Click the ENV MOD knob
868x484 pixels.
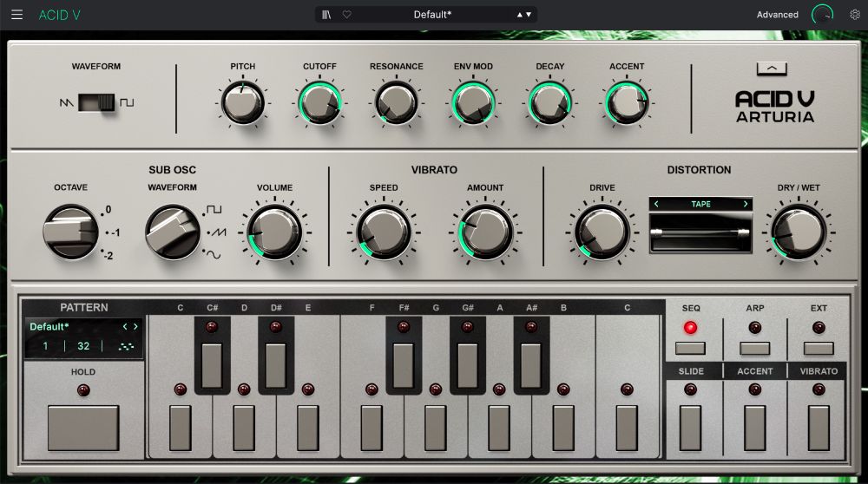pos(473,103)
